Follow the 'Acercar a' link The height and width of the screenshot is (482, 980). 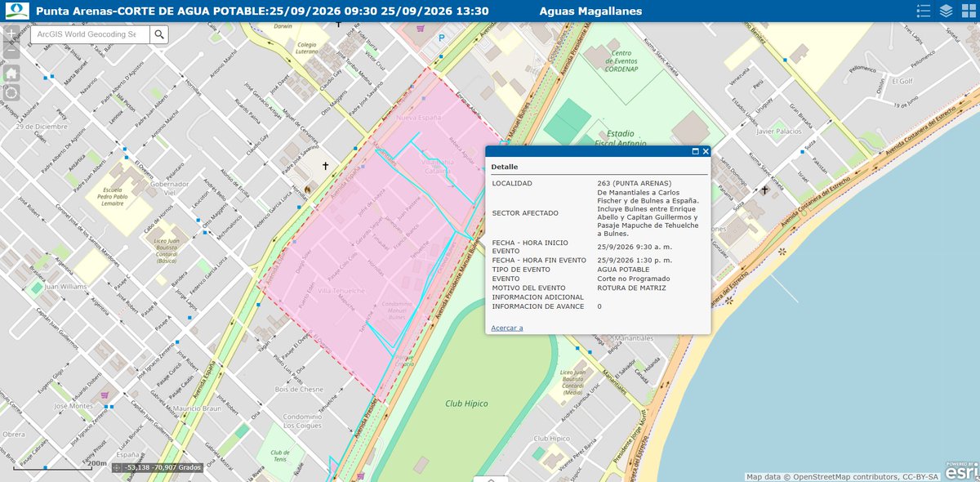click(x=507, y=328)
